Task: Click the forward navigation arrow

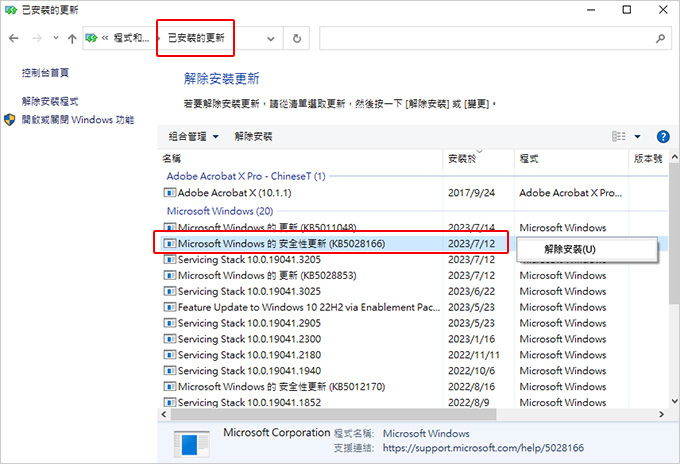Action: tap(37, 38)
